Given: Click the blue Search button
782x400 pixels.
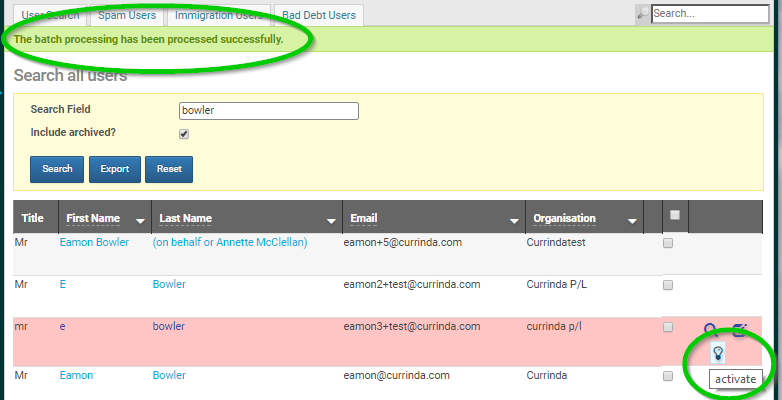Looking at the screenshot, I should (x=57, y=169).
